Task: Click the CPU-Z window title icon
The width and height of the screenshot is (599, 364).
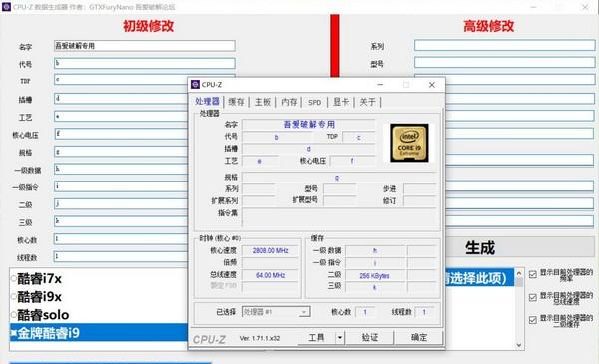Action: (x=195, y=84)
